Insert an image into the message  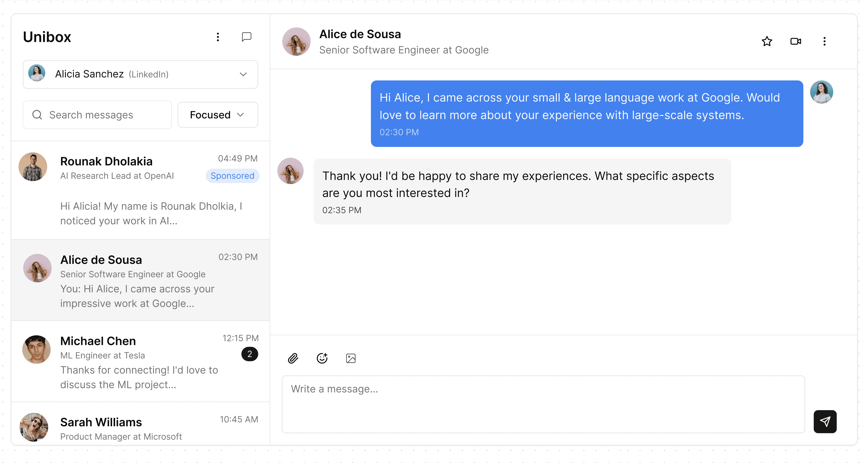coord(350,358)
